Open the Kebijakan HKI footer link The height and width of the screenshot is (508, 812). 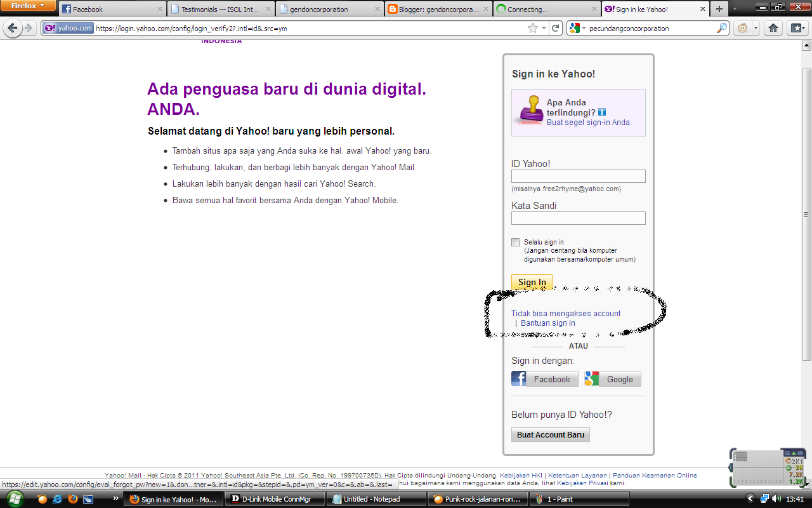(523, 475)
